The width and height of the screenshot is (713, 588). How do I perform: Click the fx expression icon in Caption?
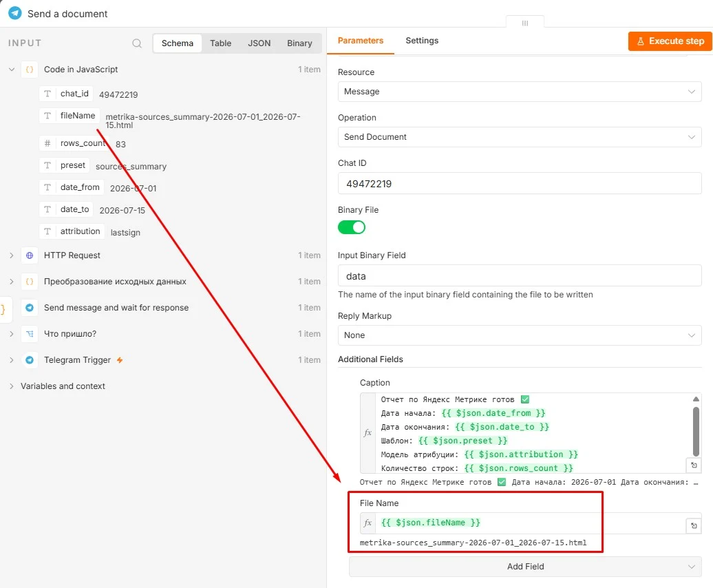coord(368,433)
